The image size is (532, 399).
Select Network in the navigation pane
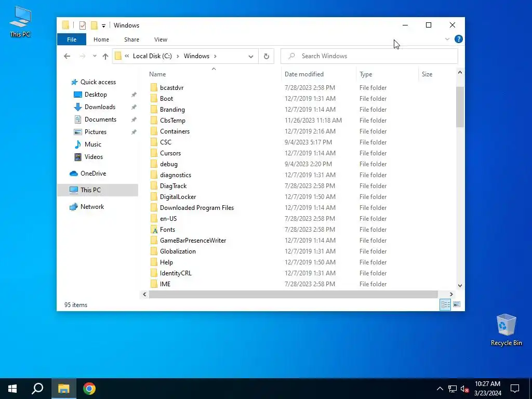[x=91, y=207]
